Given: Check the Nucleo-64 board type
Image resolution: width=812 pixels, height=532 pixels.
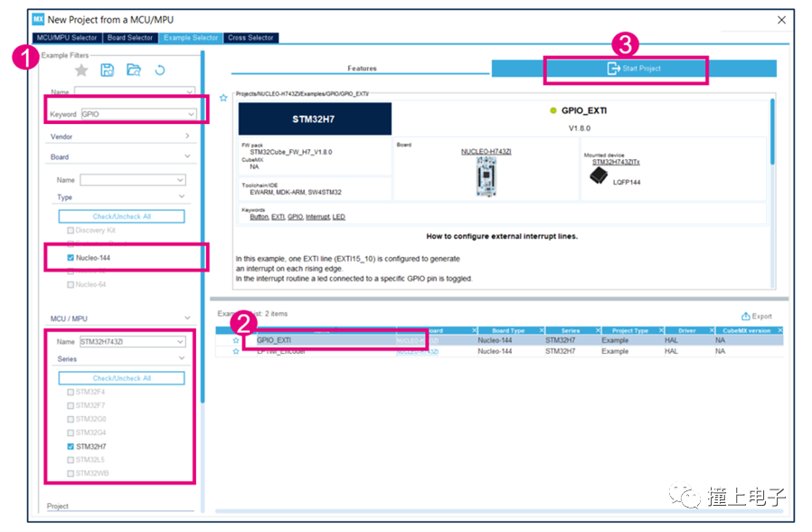Looking at the screenshot, I should [71, 284].
